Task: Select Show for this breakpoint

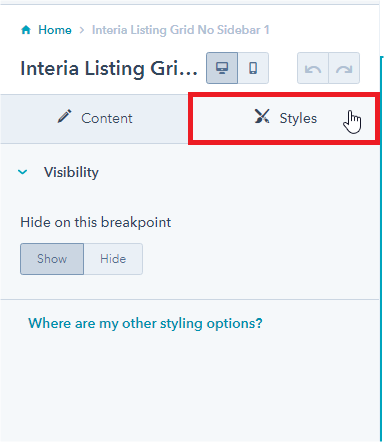Action: (52, 259)
